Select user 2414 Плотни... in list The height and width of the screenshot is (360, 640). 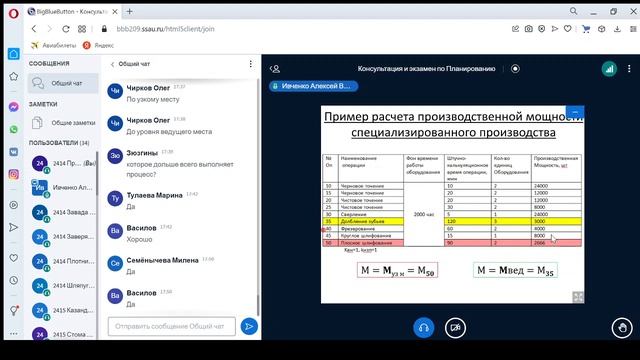(63, 261)
